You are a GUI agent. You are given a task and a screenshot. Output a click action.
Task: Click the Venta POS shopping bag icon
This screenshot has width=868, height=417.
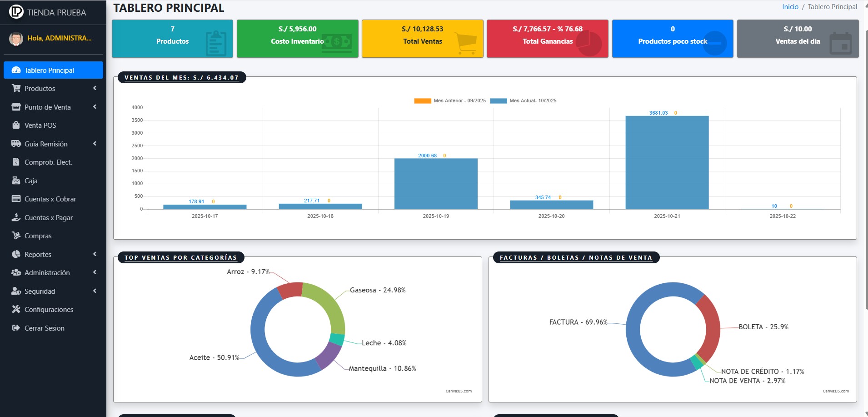pos(16,125)
